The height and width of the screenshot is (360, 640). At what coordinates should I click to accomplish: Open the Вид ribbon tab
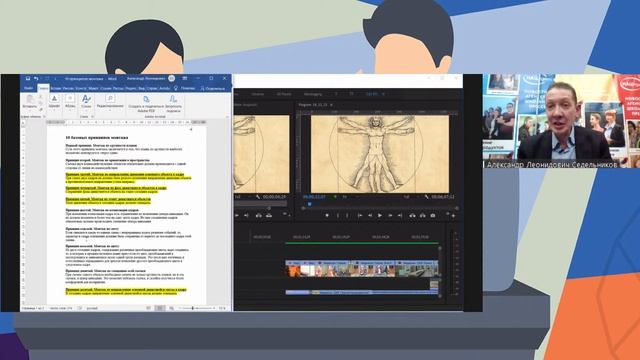(142, 88)
